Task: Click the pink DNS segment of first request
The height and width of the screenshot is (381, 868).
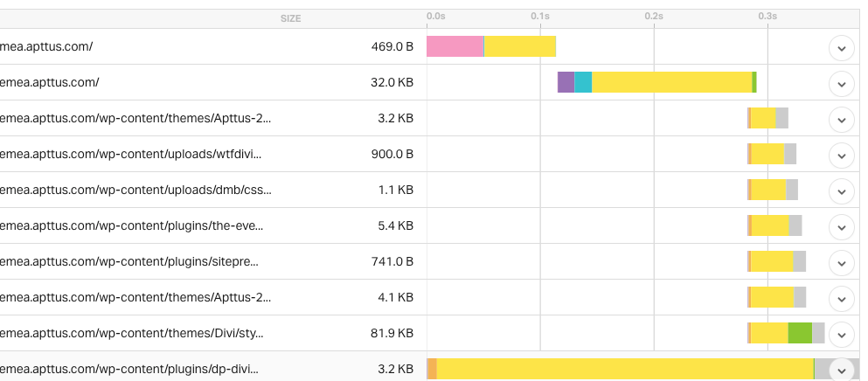Action: coord(455,46)
